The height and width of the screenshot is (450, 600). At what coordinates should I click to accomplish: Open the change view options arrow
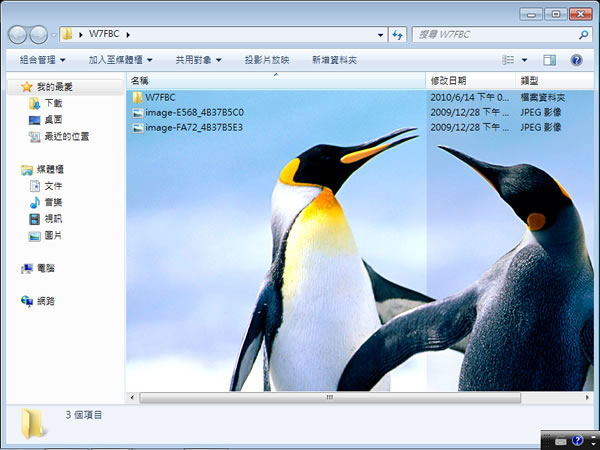pyautogui.click(x=524, y=60)
